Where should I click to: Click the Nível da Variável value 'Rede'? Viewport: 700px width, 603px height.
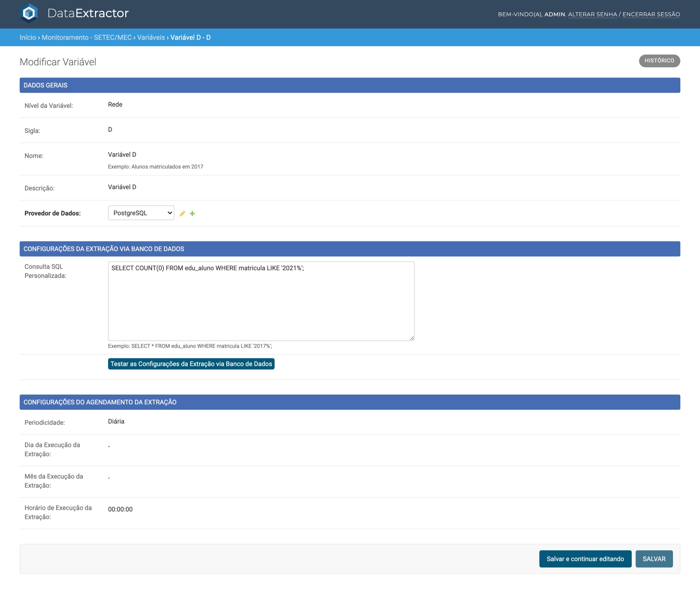[x=115, y=104]
